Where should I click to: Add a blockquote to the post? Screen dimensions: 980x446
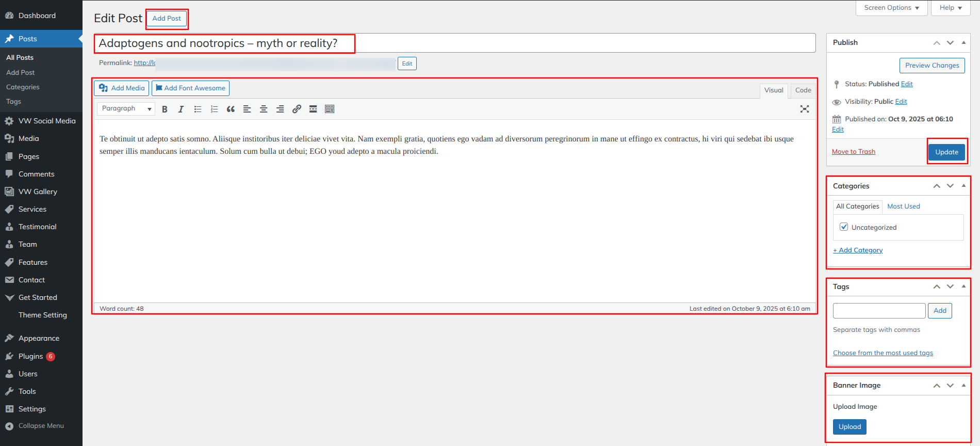[231, 109]
